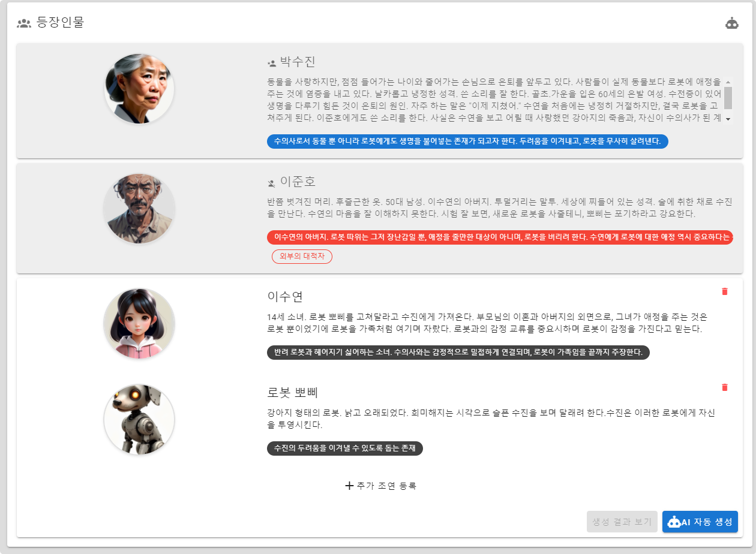Click the dark chip starting 반려 로봇과 헤어지기 싫어하는

(x=458, y=353)
